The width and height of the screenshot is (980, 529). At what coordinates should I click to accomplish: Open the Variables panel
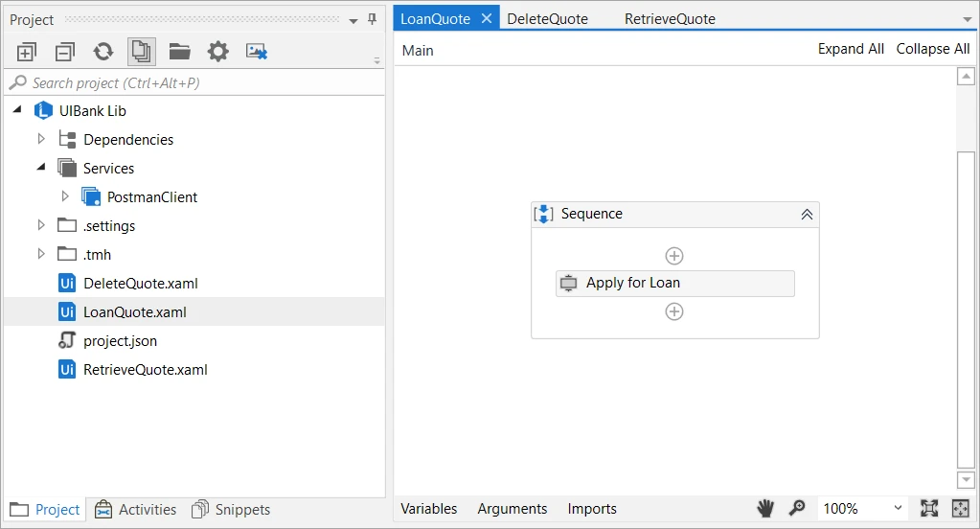(x=429, y=509)
